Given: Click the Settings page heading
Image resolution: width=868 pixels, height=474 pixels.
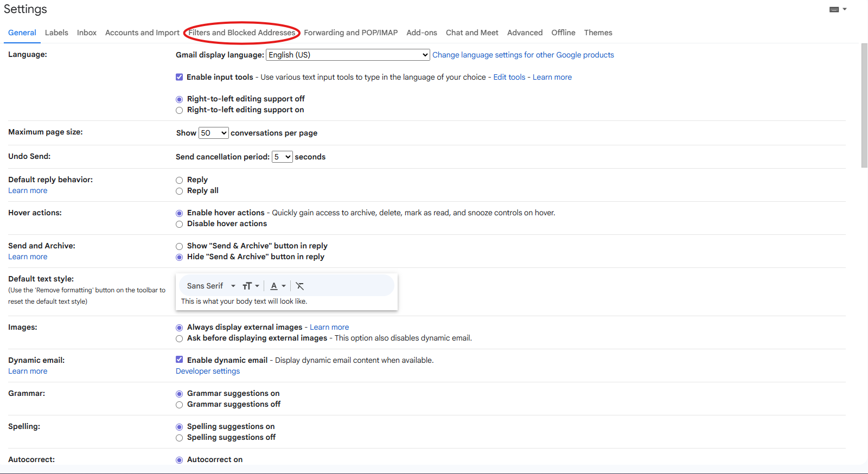Looking at the screenshot, I should coord(25,9).
